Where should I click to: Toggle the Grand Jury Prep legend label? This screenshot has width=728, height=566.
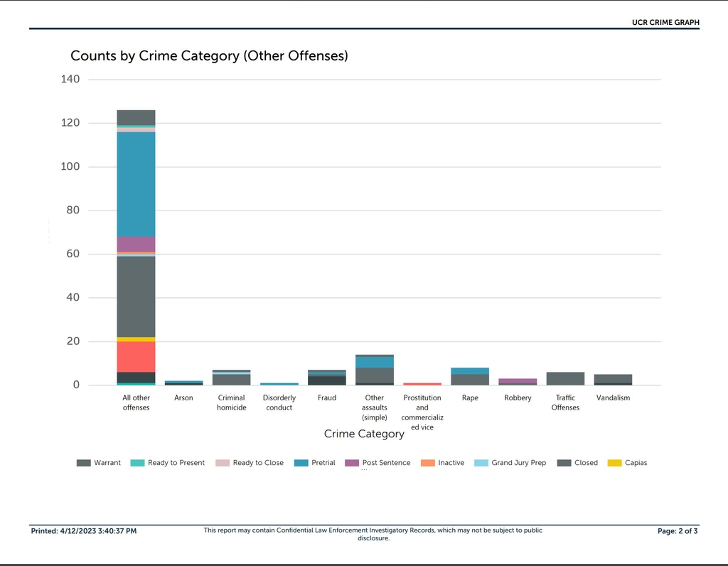pyautogui.click(x=518, y=463)
